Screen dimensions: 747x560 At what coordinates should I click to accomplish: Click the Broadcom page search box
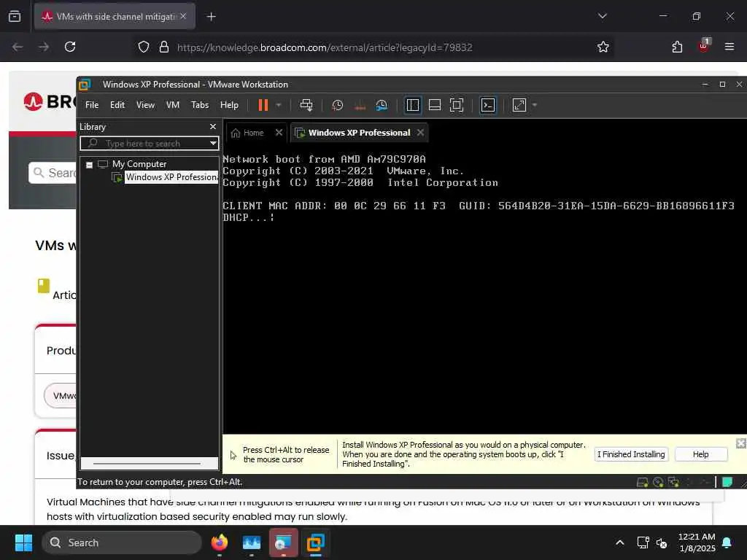(x=53, y=172)
